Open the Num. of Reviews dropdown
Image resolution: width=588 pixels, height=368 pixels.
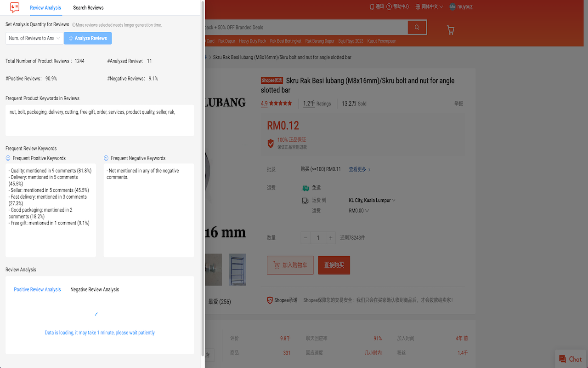[34, 38]
